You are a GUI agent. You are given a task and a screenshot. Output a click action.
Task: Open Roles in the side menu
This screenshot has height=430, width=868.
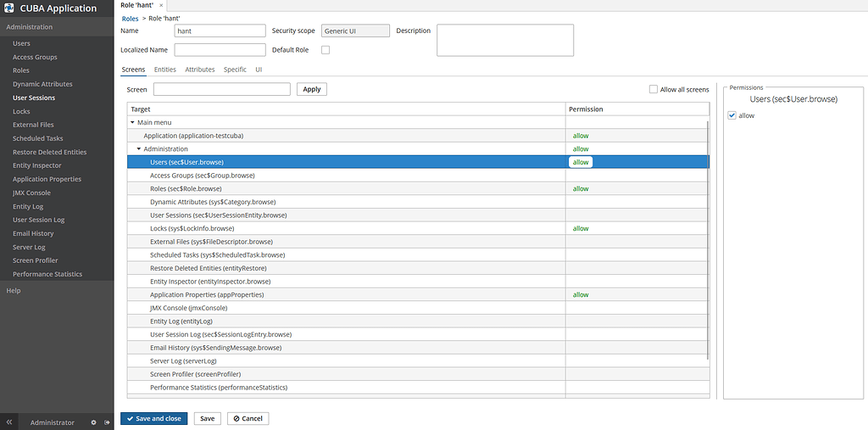21,70
